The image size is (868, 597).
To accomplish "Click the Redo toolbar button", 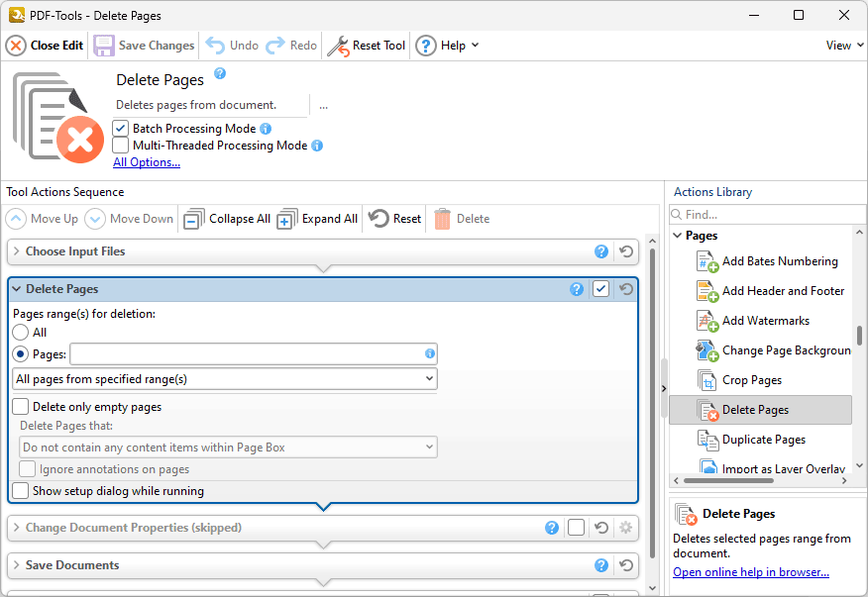I will click(x=291, y=46).
